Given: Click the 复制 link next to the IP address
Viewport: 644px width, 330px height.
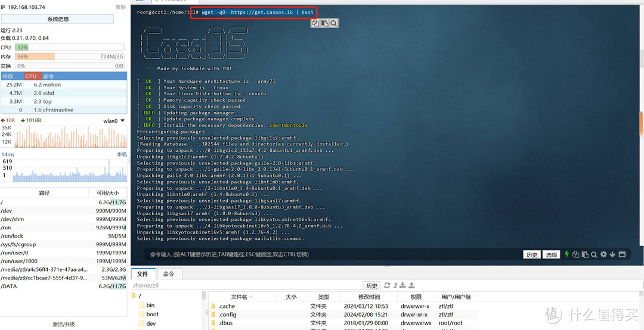Looking at the screenshot, I should pyautogui.click(x=120, y=7).
